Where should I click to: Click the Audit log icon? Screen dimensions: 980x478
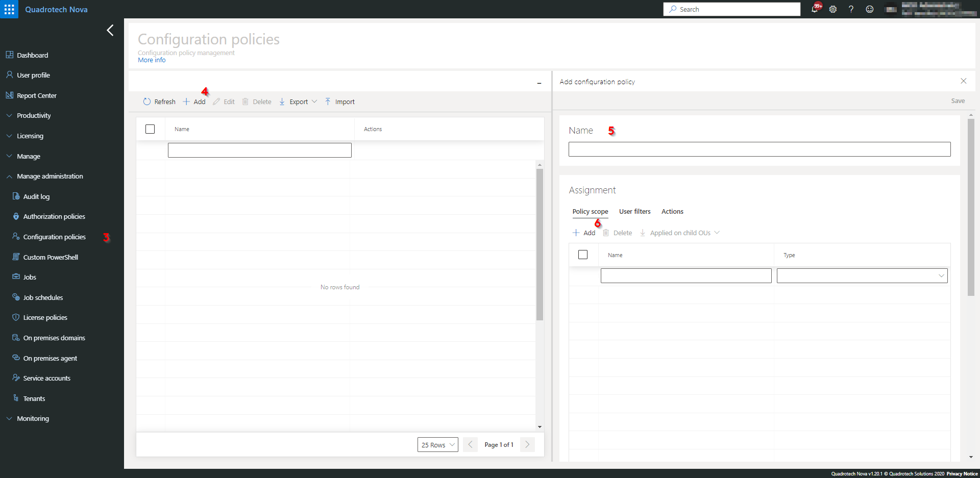click(16, 196)
